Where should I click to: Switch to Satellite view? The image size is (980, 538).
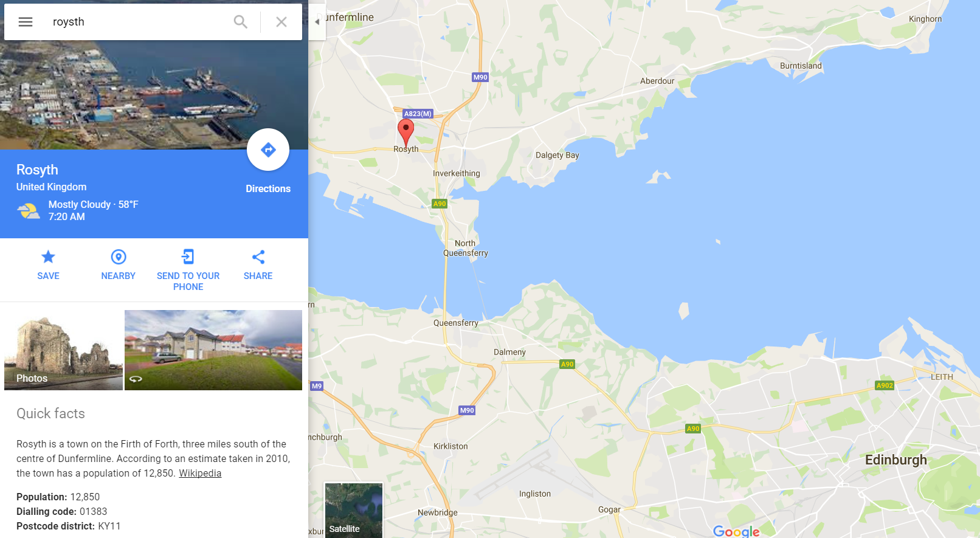[354, 510]
